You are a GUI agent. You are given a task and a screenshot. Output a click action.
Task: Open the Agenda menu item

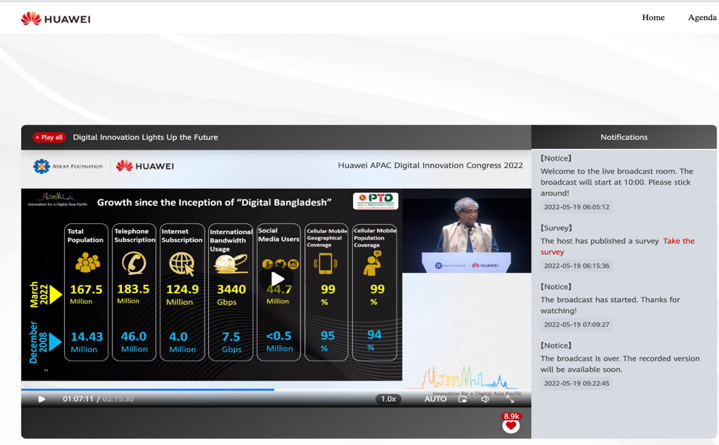702,17
